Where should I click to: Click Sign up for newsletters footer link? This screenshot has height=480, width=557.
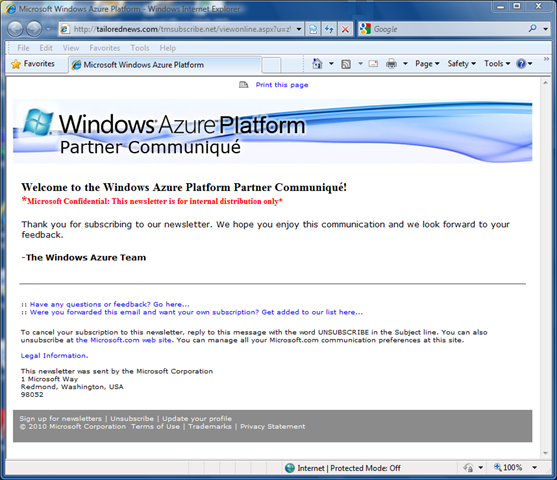pos(60,419)
